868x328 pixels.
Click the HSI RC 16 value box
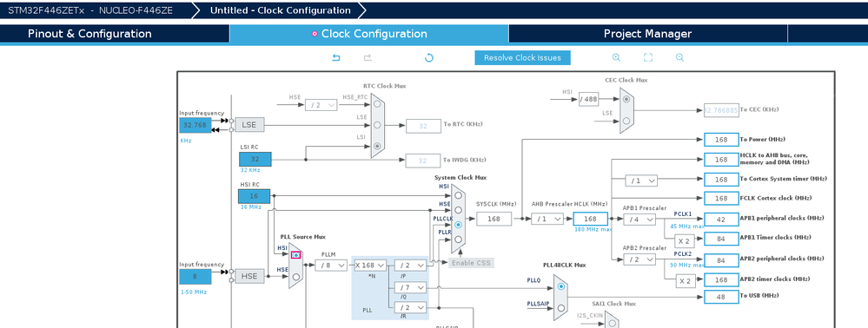pyautogui.click(x=254, y=196)
